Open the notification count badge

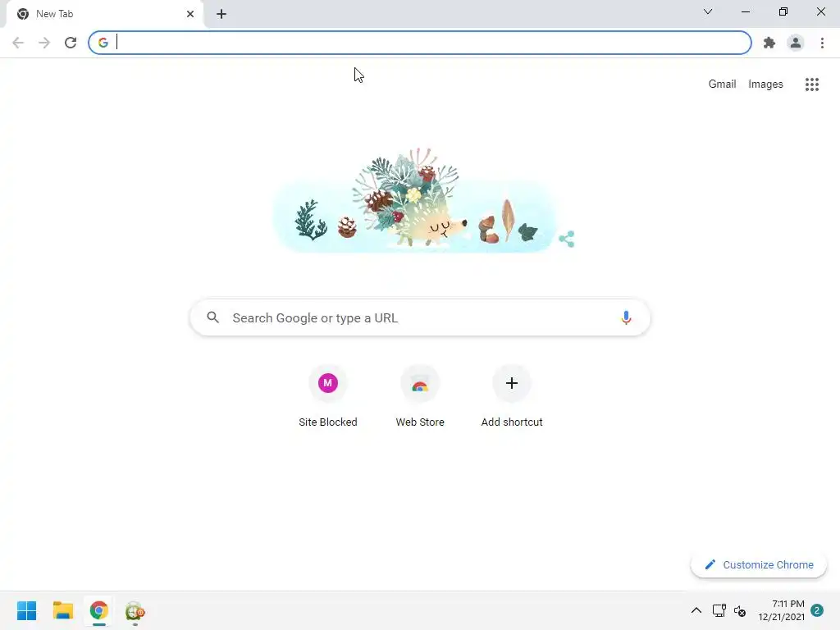[x=817, y=610]
